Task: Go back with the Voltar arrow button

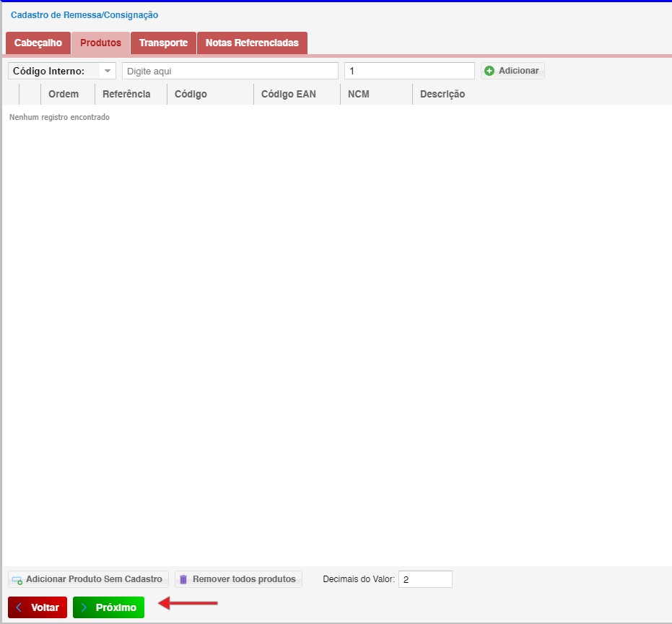Action: [x=38, y=607]
